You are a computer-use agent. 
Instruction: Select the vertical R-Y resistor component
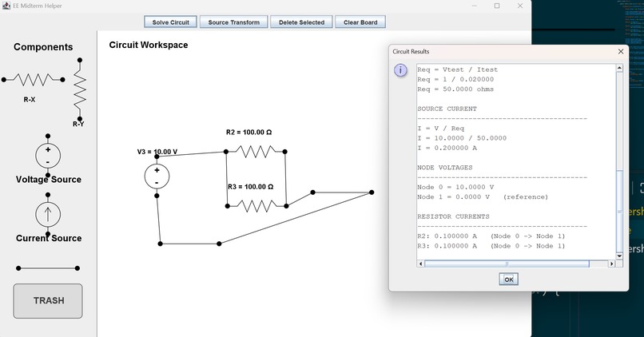pos(80,89)
